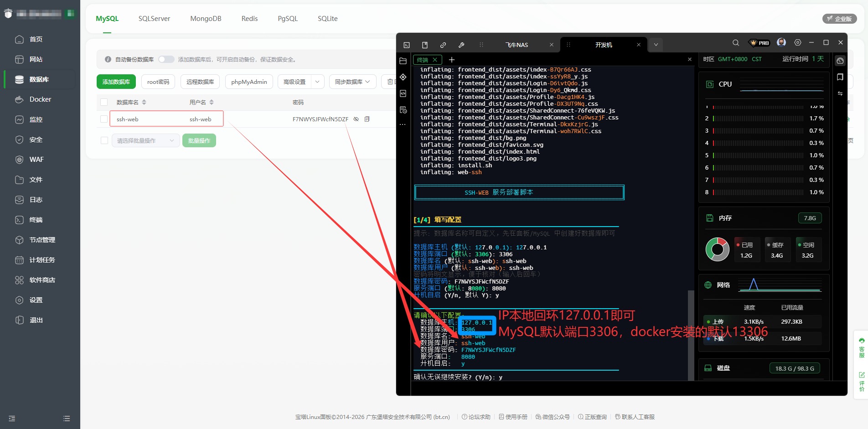The width and height of the screenshot is (868, 429).
Task: Click 企业版 enterprise badge
Action: 840,19
